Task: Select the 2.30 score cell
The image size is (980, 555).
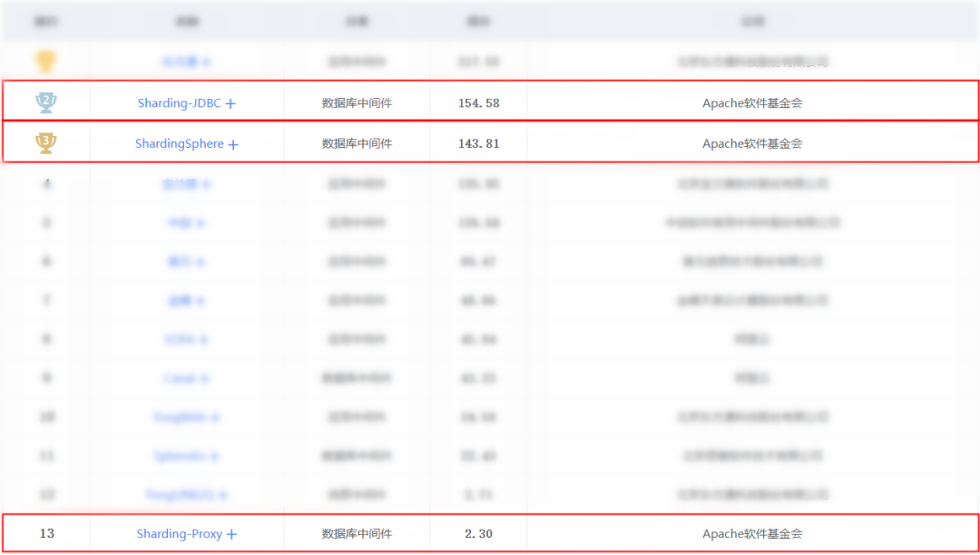Action: [479, 534]
